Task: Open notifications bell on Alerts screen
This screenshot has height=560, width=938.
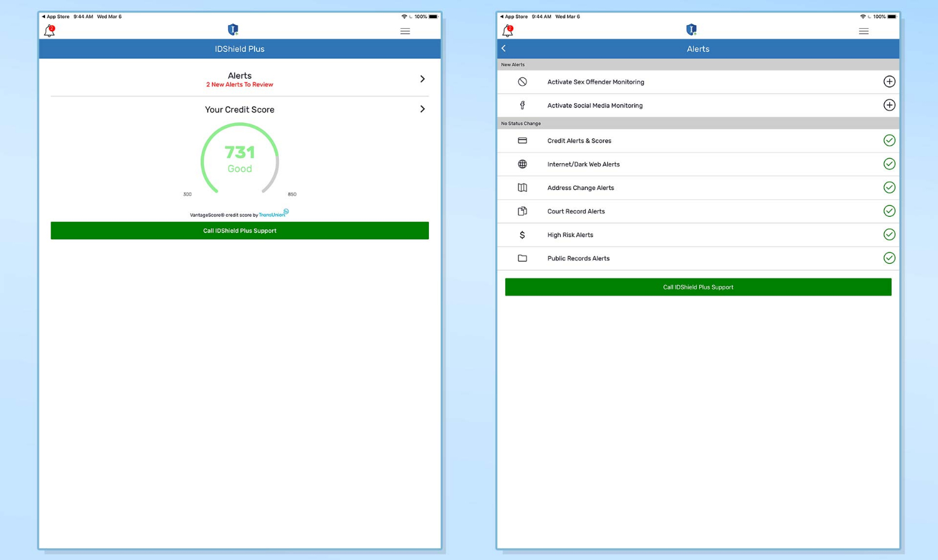Action: click(508, 31)
